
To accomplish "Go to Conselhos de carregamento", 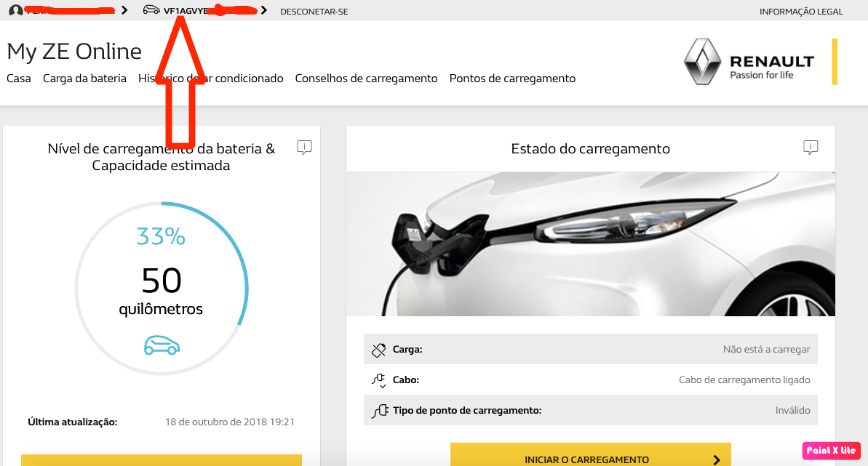I will click(366, 79).
